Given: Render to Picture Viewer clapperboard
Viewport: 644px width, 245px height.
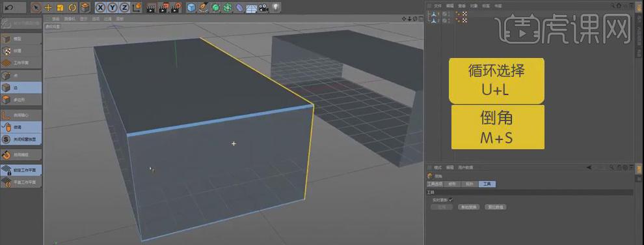Looking at the screenshot, I should (x=164, y=7).
